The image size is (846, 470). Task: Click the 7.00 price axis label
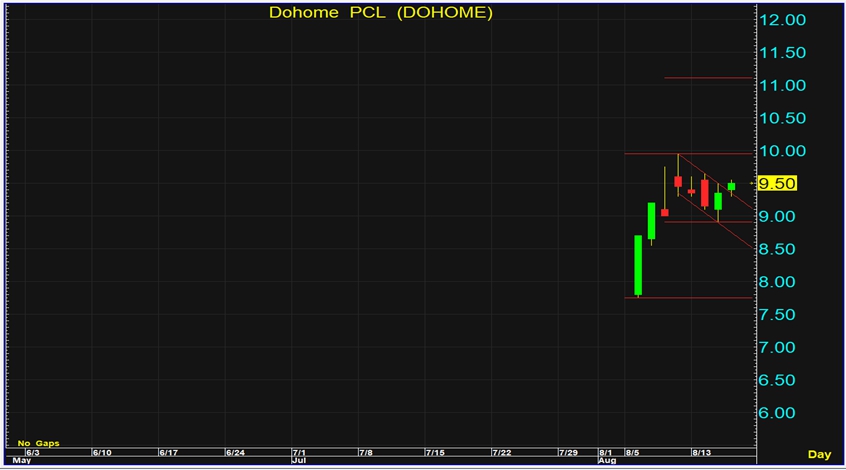tap(777, 348)
